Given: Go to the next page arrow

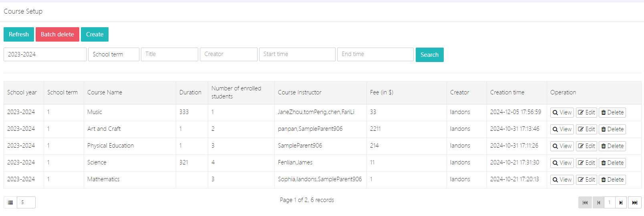Looking at the screenshot, I should coord(621,203).
